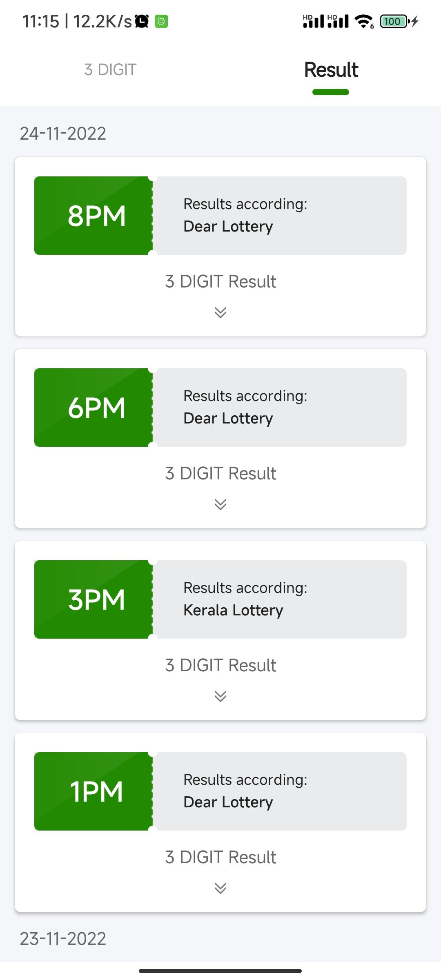Image resolution: width=441 pixels, height=980 pixels.
Task: Tap the green 6PM ticket badge
Action: tap(94, 408)
